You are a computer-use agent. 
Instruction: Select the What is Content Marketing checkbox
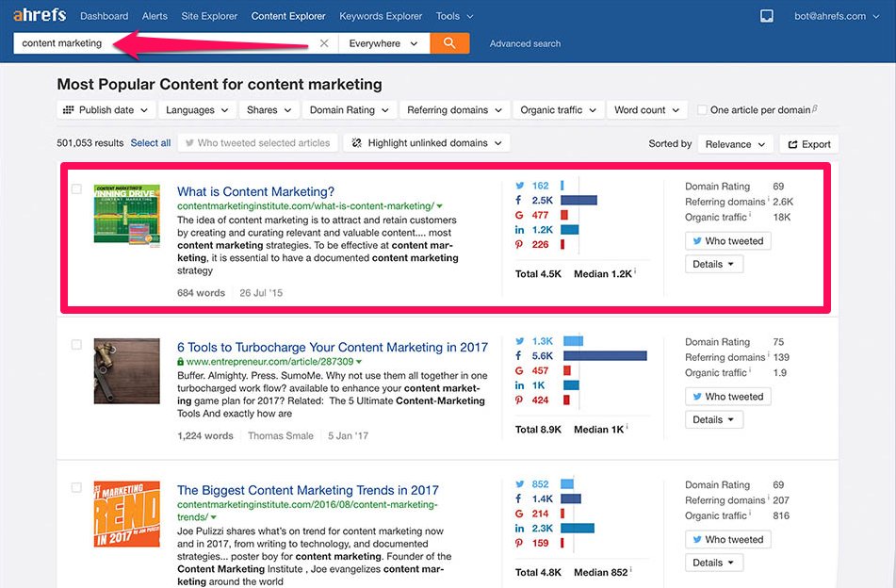76,189
